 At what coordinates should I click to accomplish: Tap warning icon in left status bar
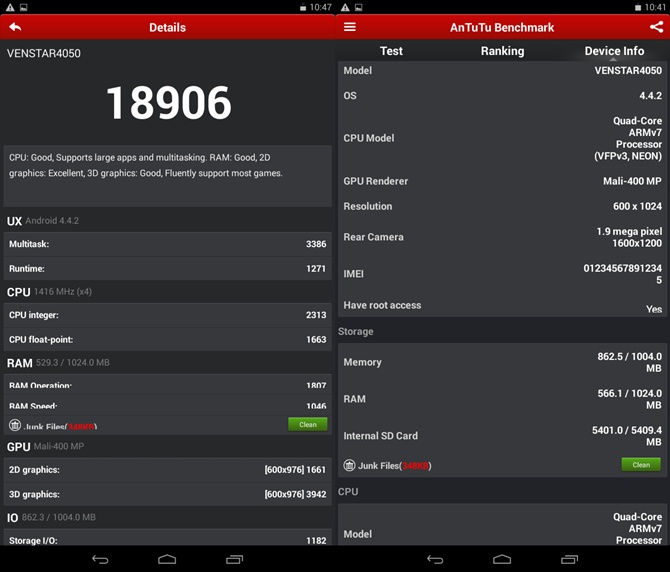(x=10, y=7)
